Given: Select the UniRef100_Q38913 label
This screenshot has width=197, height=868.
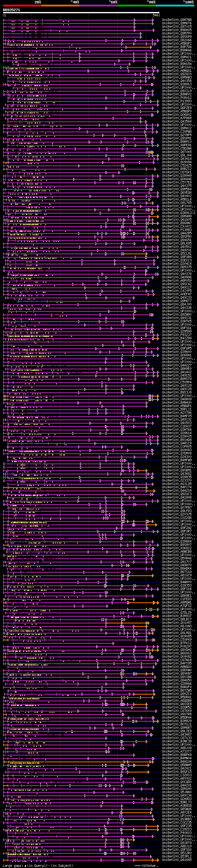Looking at the screenshot, I should tap(177, 84).
